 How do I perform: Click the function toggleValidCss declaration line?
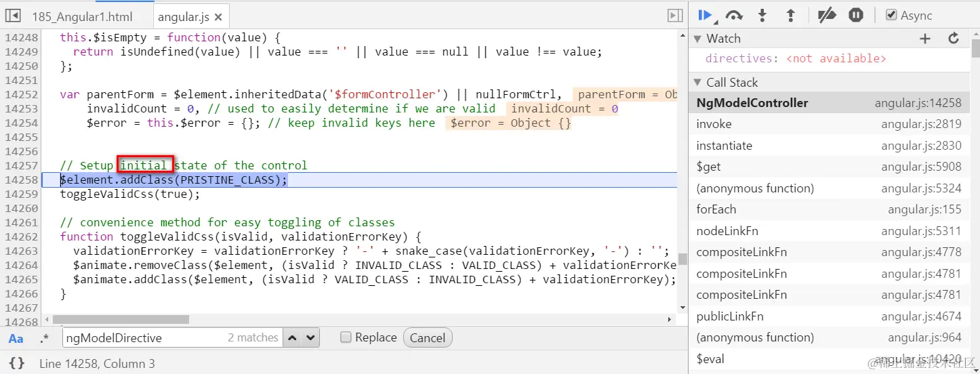pyautogui.click(x=241, y=236)
